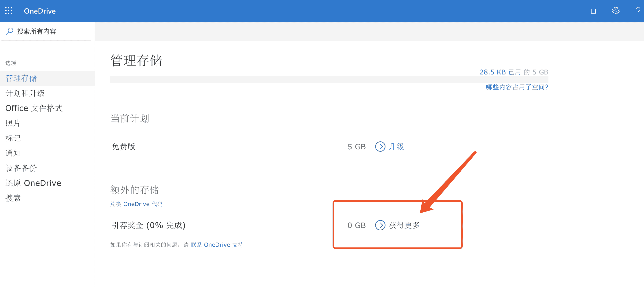Click the settings gear icon
644x287 pixels.
[615, 11]
